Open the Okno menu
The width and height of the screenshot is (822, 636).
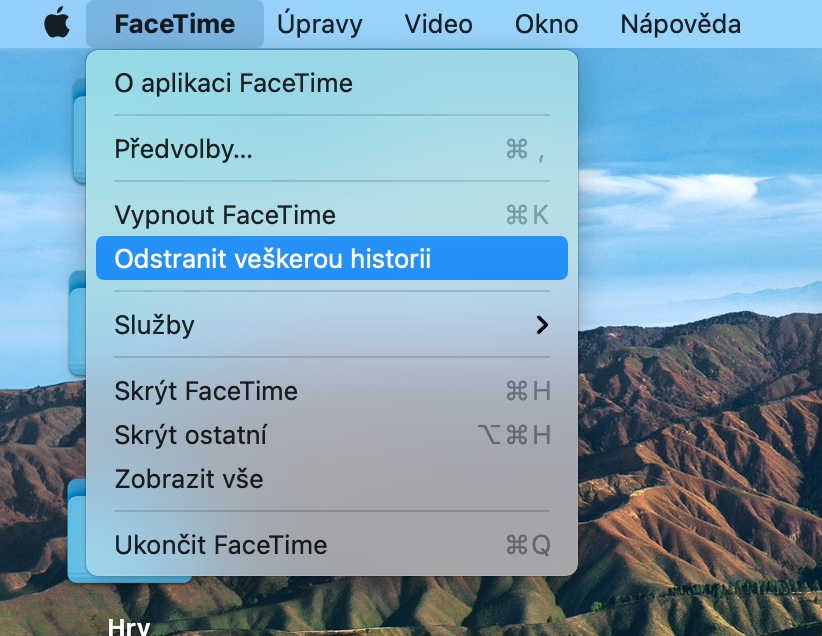(546, 24)
